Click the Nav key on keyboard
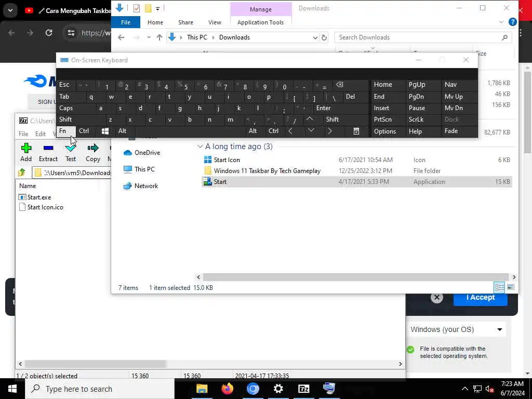Viewport: 532px width, 399px height. (450, 85)
